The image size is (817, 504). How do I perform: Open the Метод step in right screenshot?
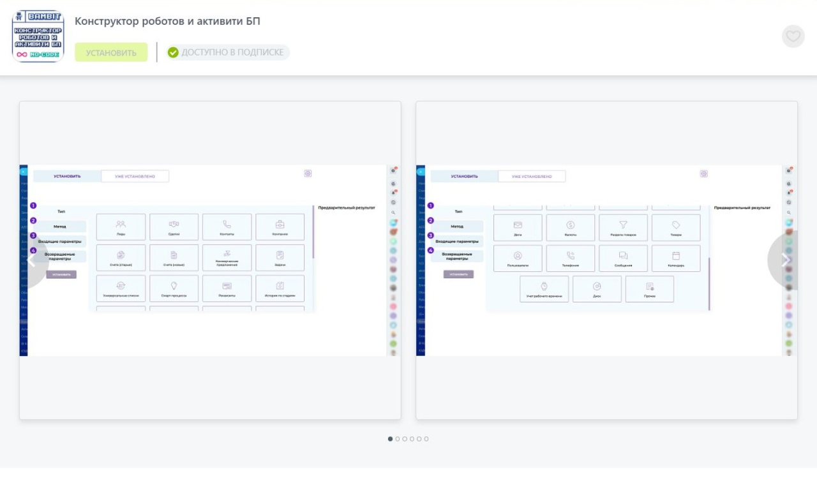(x=457, y=226)
